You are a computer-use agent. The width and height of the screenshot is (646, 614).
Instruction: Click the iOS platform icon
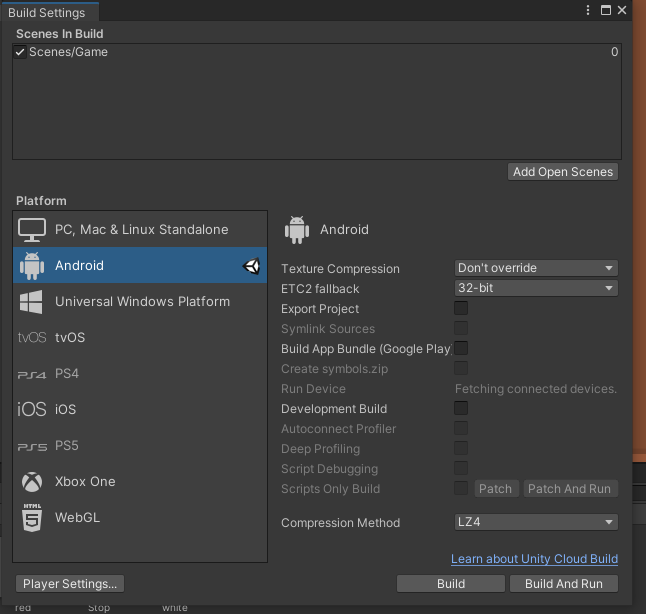coord(32,409)
